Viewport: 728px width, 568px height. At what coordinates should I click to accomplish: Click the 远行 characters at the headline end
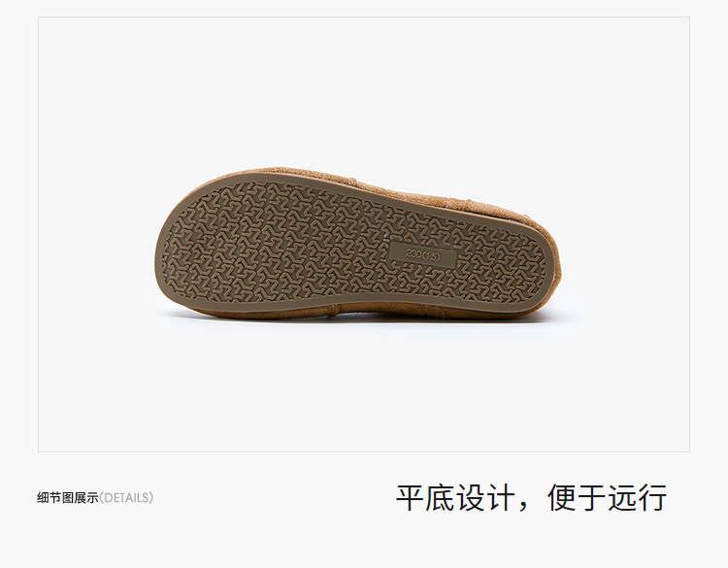click(638, 498)
